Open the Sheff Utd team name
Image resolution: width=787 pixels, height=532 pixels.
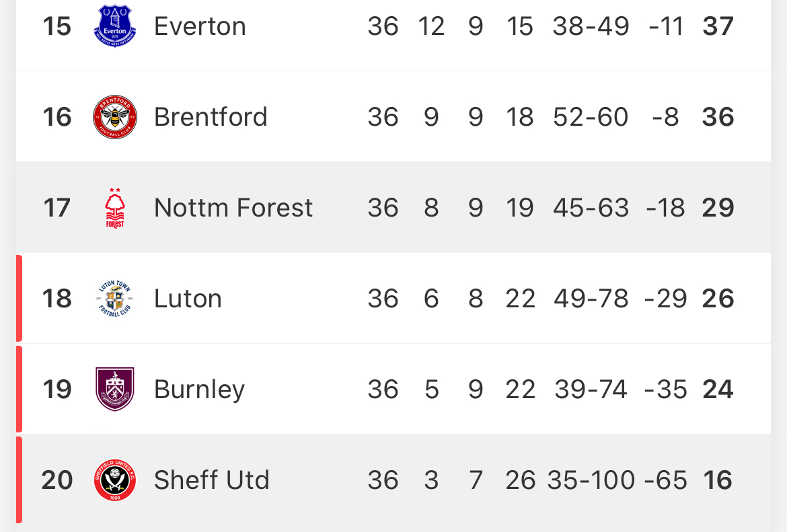coord(212,480)
